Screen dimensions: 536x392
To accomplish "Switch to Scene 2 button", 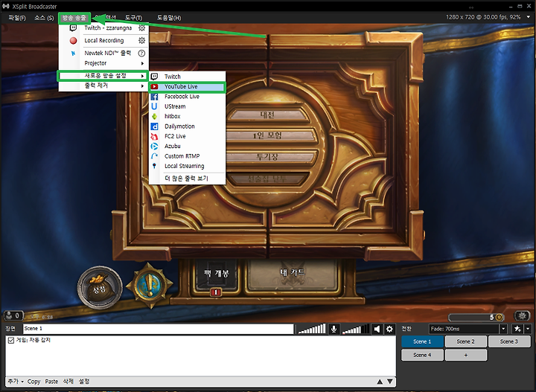I will (x=465, y=341).
